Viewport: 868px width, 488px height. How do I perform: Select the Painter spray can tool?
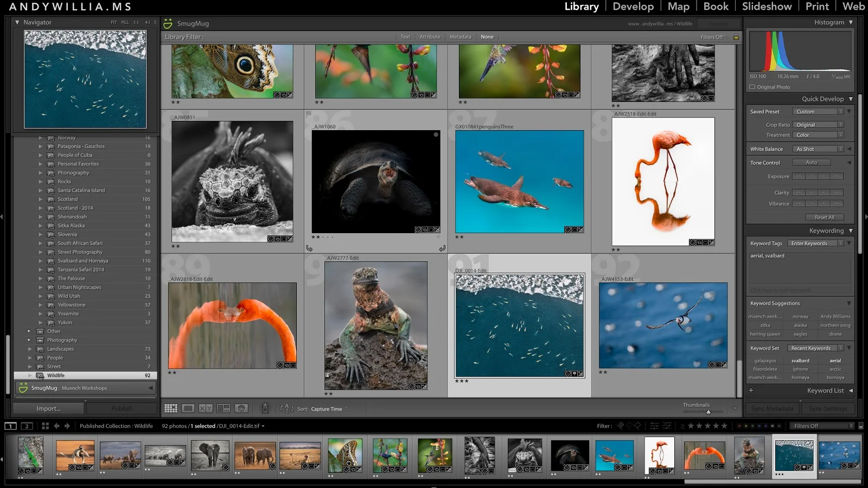(265, 408)
